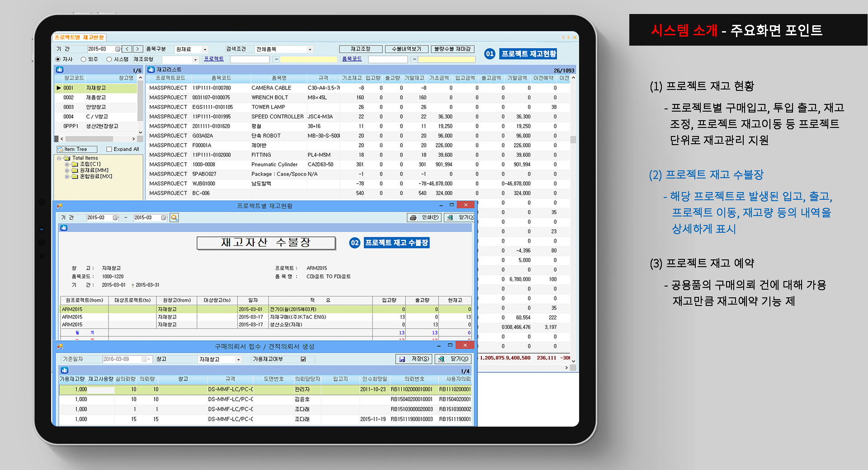Viewport: 868px width, 470px height.
Task: Select the 시스템 radio button
Action: tap(109, 59)
